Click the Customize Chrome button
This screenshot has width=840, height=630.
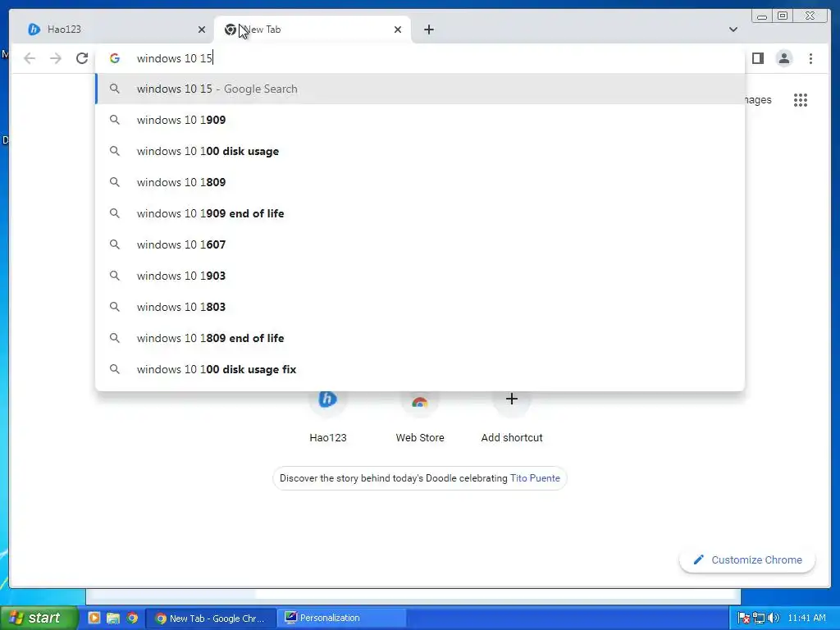(747, 559)
